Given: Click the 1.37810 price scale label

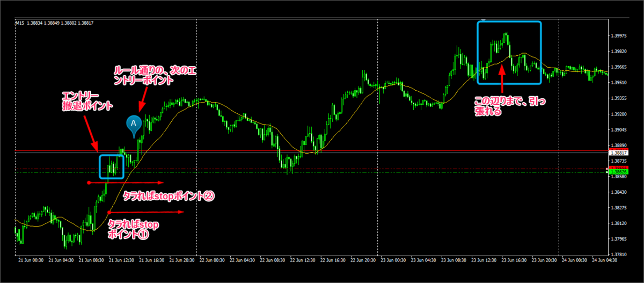Looking at the screenshot, I should pos(619,254).
